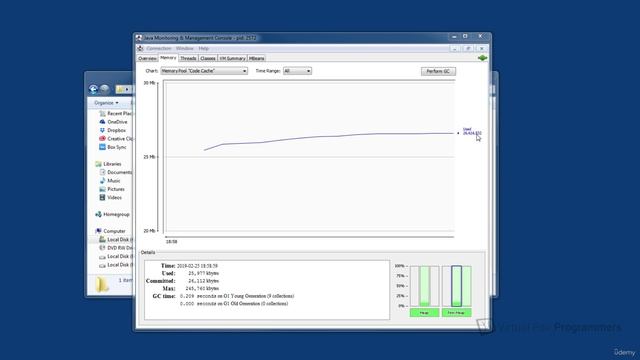This screenshot has width=640, height=360.
Task: Expand the Chart memory pool dropdown
Action: coord(204,71)
